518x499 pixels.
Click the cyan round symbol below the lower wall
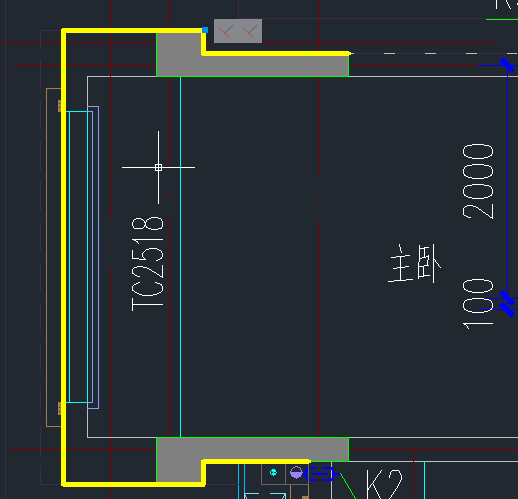[273, 472]
